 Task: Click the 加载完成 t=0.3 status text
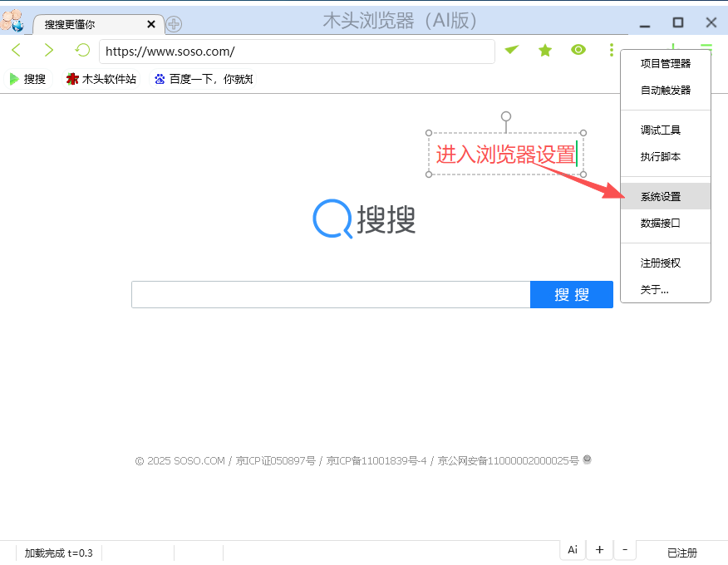pyautogui.click(x=58, y=553)
